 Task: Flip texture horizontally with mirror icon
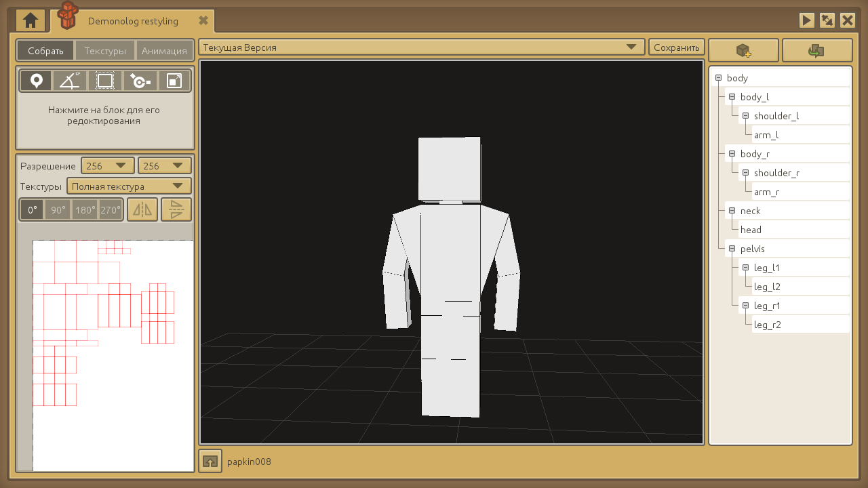point(142,210)
